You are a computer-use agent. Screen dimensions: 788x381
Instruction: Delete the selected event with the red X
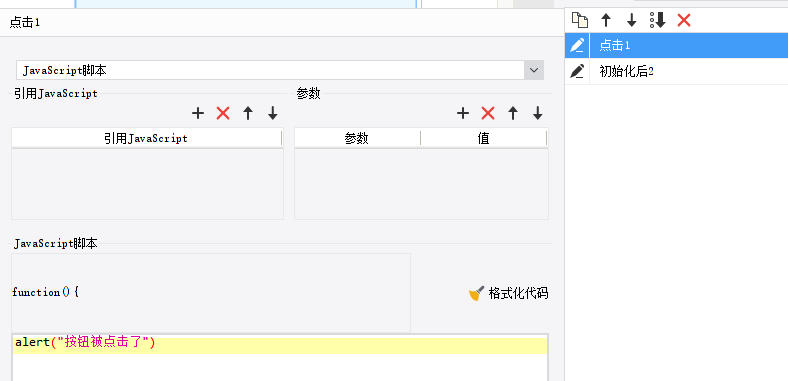[684, 21]
